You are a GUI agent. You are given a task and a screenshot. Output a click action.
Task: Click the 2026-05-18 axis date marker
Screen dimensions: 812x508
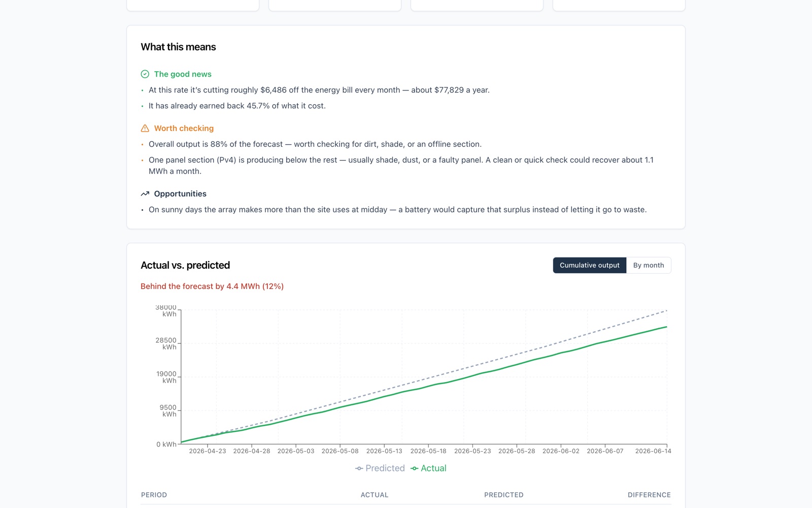pyautogui.click(x=428, y=451)
